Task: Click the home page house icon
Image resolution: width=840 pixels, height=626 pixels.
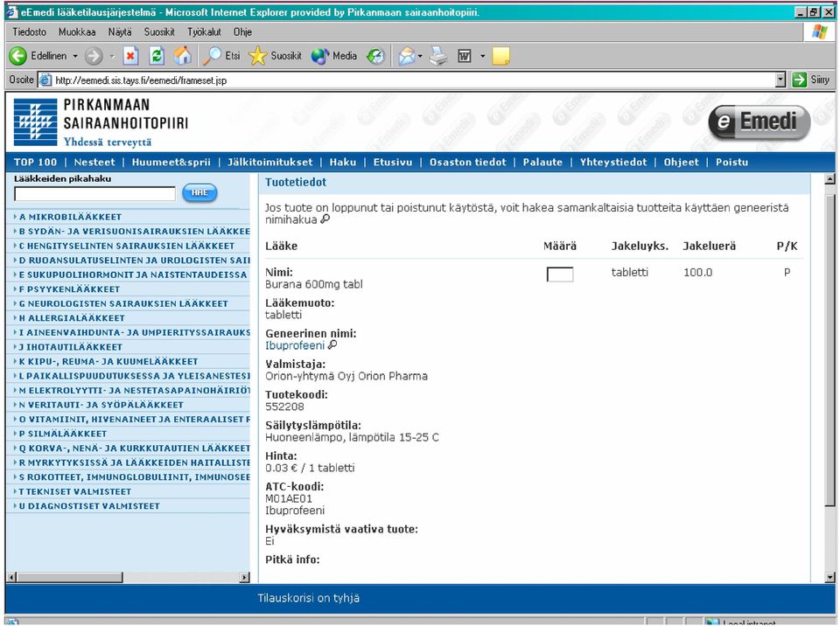Action: click(x=183, y=56)
